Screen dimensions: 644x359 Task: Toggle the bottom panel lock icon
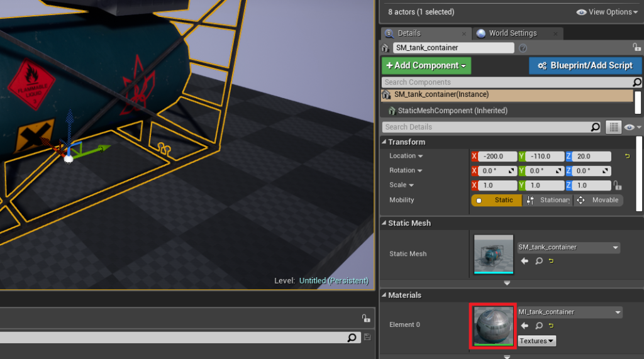pyautogui.click(x=366, y=318)
